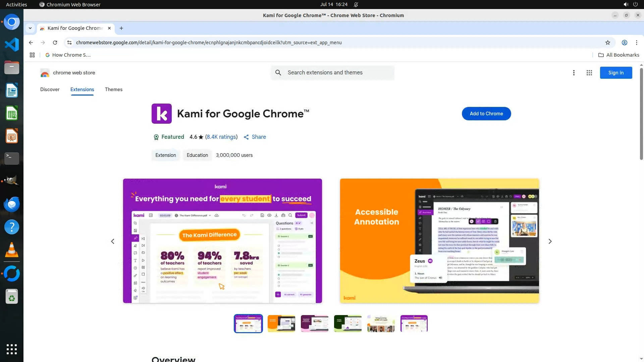The height and width of the screenshot is (362, 644).
Task: Switch to the Themes tab
Action: click(113, 89)
